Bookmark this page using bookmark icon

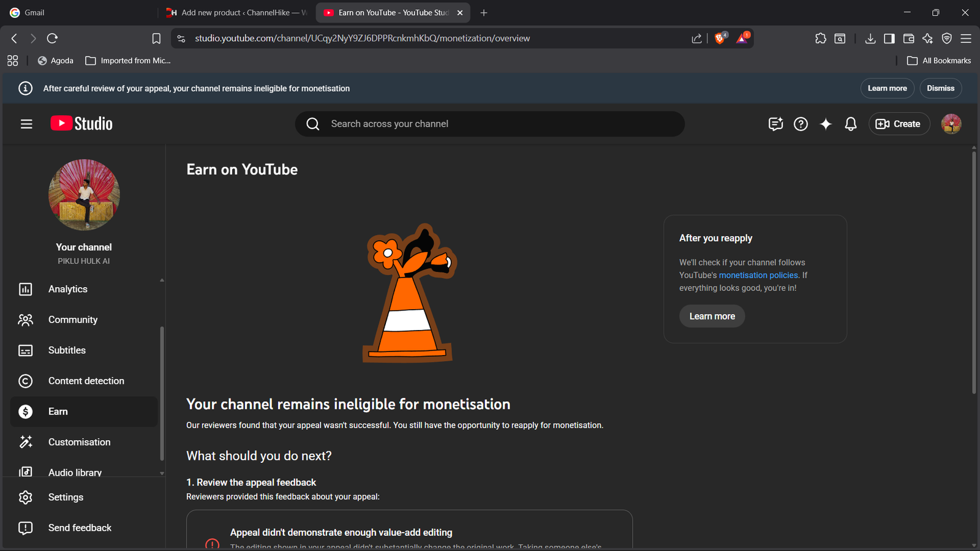click(156, 39)
